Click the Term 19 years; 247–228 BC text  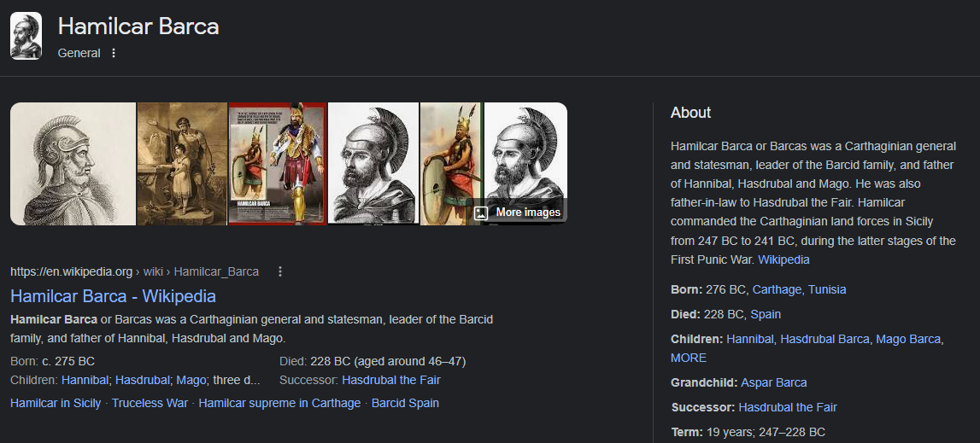coord(748,433)
